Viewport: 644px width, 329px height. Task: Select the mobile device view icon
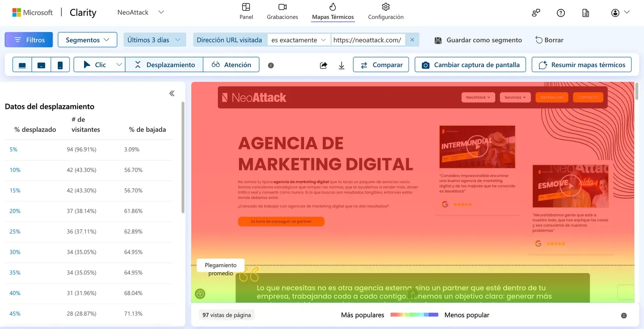(60, 65)
